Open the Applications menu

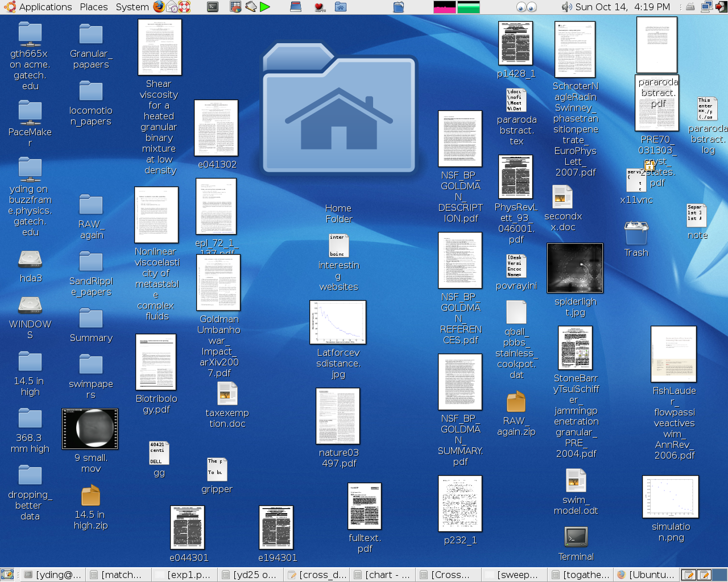pyautogui.click(x=38, y=7)
